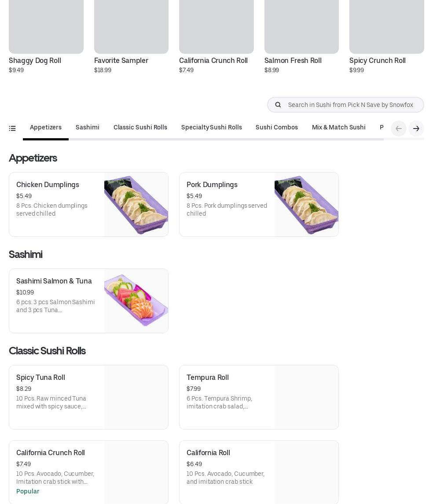
Task: Click the Shaggy Dog Roll featured item
Action: click(46, 35)
